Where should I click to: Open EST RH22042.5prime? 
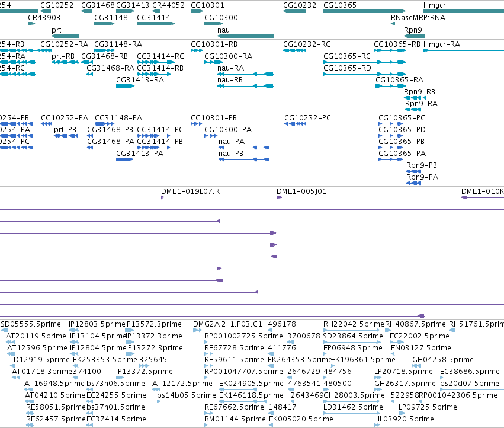pos(354,324)
